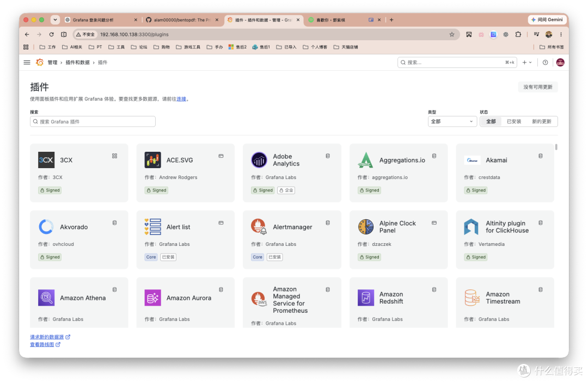Click the Grafana logo icon
This screenshot has width=588, height=383.
tap(40, 63)
